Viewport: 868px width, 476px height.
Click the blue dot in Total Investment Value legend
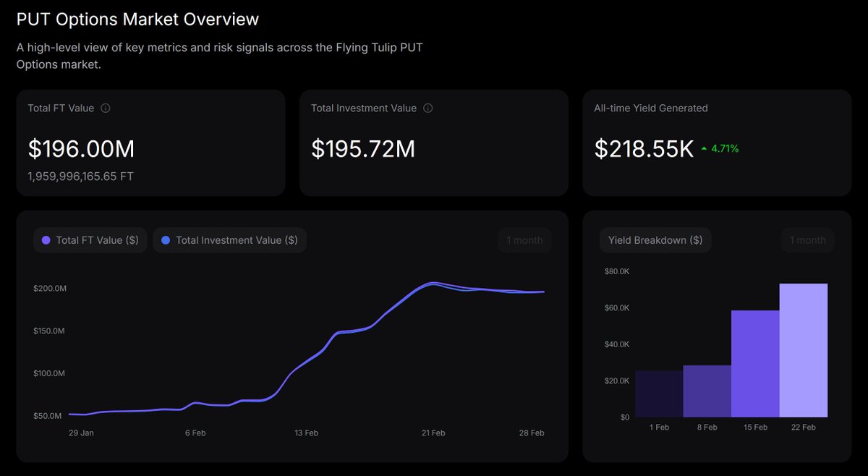pyautogui.click(x=167, y=239)
